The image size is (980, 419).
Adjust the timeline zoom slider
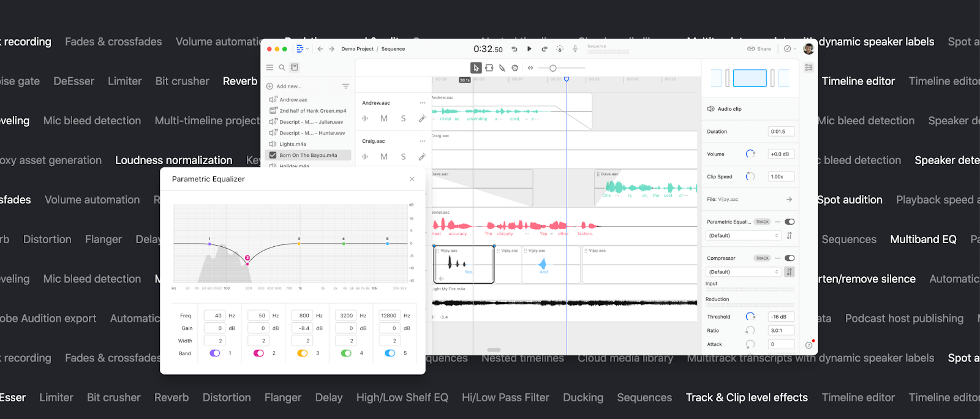[x=562, y=68]
